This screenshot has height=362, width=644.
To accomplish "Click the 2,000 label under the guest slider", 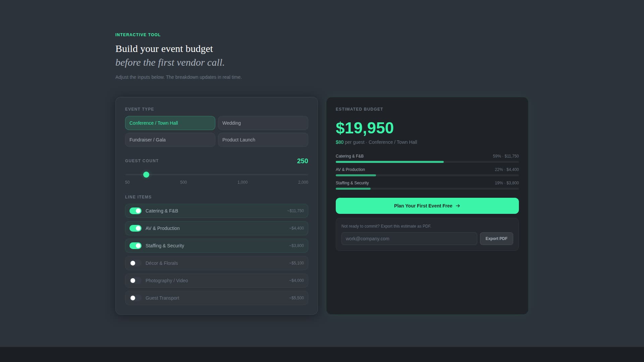I will tap(303, 182).
